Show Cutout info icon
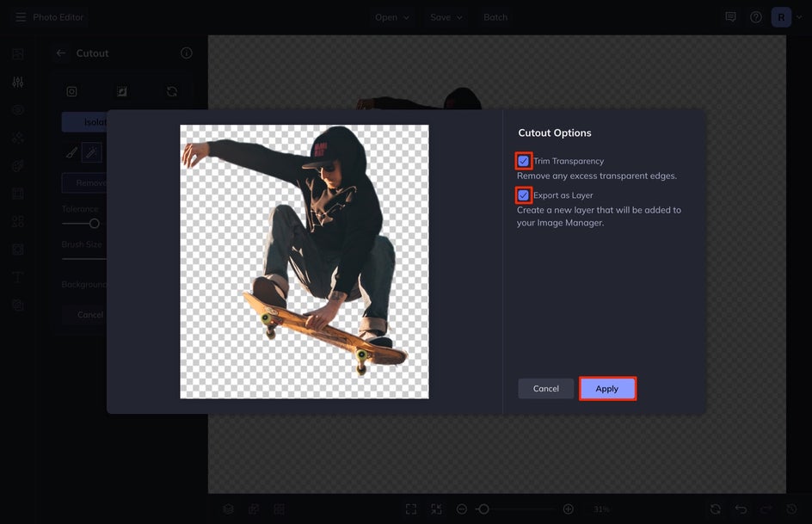The height and width of the screenshot is (524, 812). [187, 52]
